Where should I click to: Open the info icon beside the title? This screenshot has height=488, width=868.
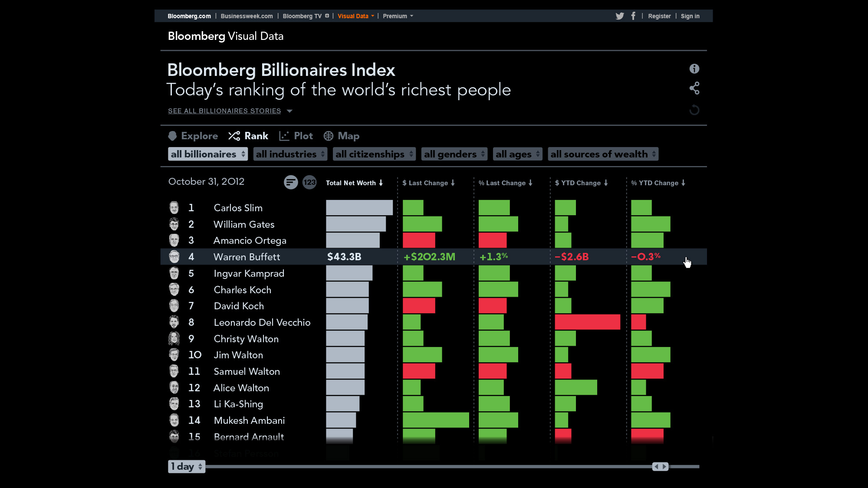point(694,69)
